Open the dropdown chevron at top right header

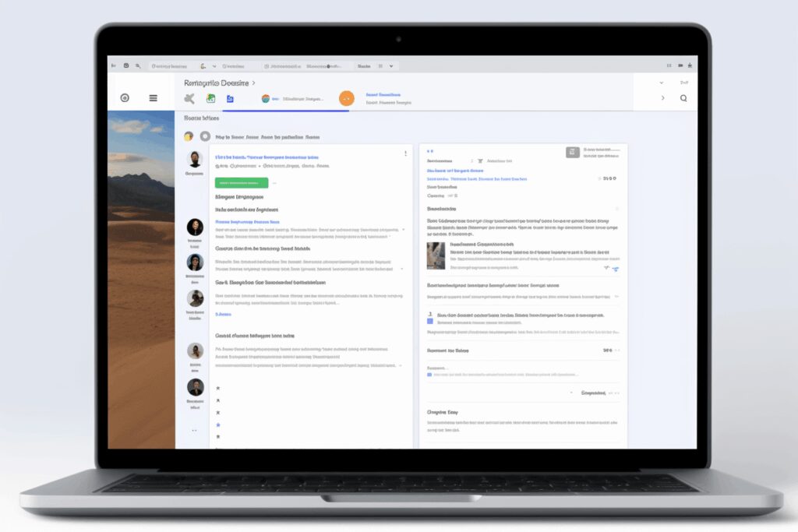coord(662,83)
